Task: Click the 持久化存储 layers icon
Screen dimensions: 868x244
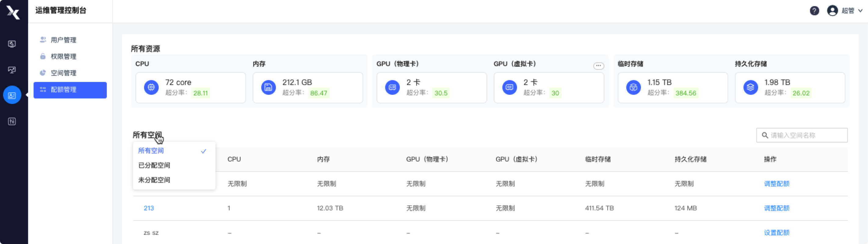Action: pos(750,88)
